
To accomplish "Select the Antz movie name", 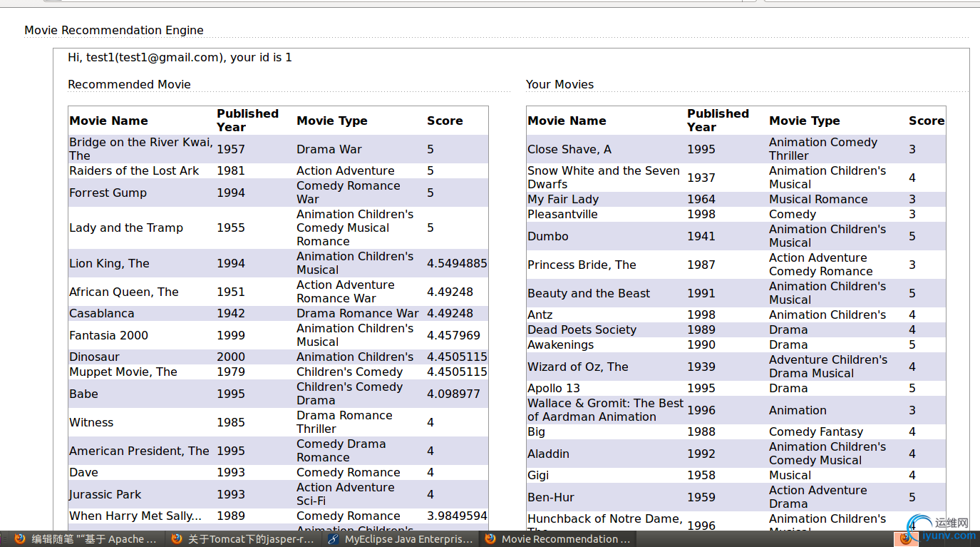I will point(540,315).
